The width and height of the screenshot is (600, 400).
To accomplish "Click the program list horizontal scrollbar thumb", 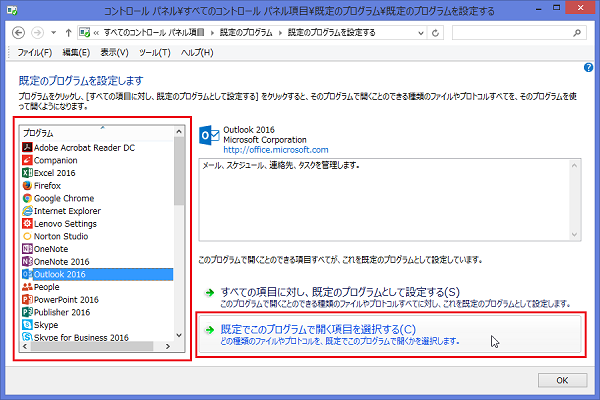I will pos(92,346).
